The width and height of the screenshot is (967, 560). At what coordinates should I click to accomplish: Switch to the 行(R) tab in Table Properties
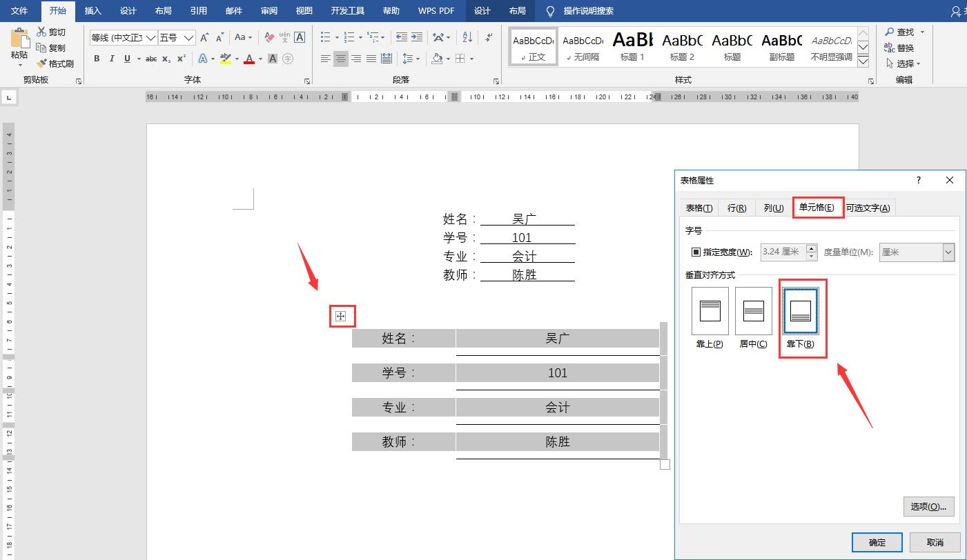click(x=736, y=207)
